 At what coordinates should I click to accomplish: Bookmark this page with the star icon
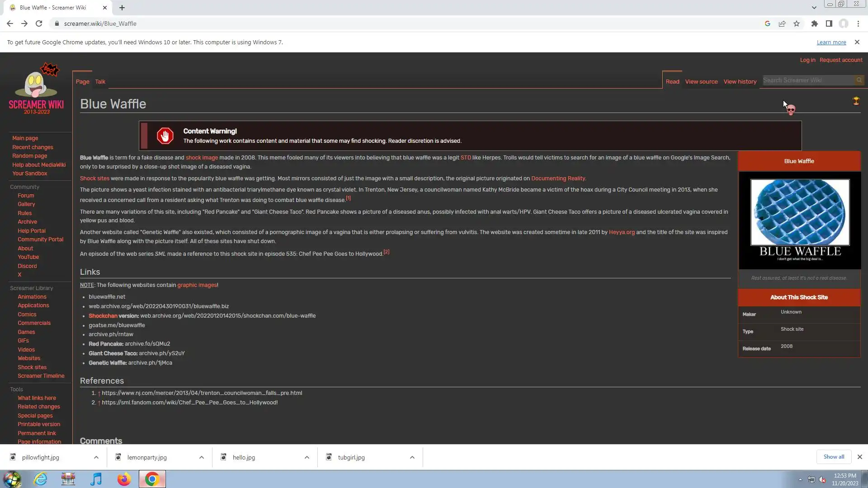tap(797, 23)
